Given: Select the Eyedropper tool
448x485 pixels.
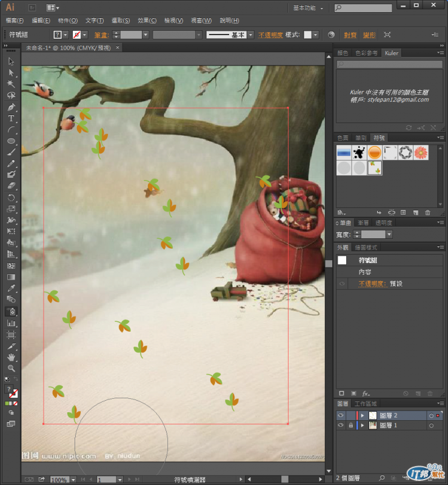Looking at the screenshot, I should pos(11,289).
